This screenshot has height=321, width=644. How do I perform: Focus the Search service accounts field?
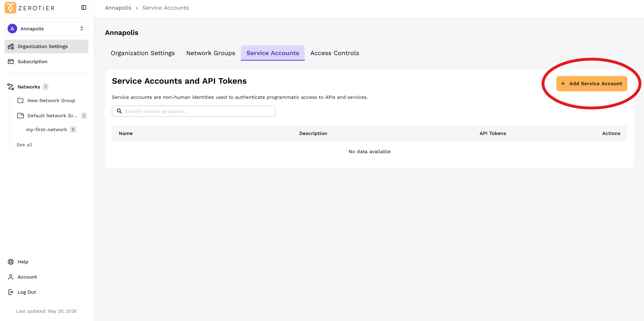(x=194, y=111)
